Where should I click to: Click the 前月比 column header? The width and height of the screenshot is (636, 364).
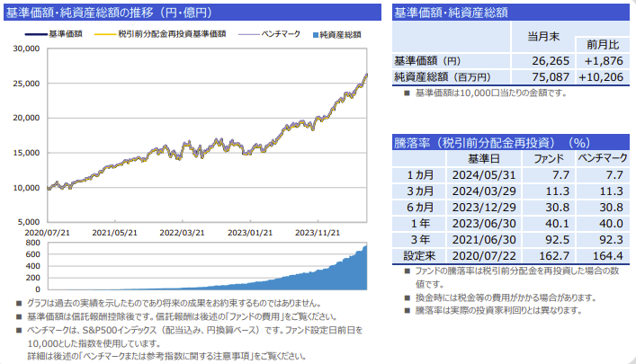coord(602,44)
